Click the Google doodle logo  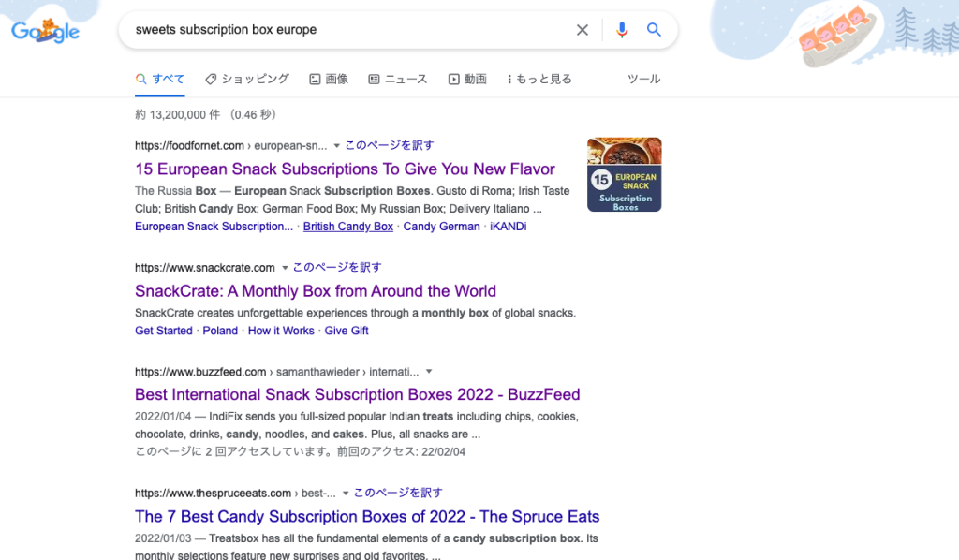pyautogui.click(x=45, y=31)
